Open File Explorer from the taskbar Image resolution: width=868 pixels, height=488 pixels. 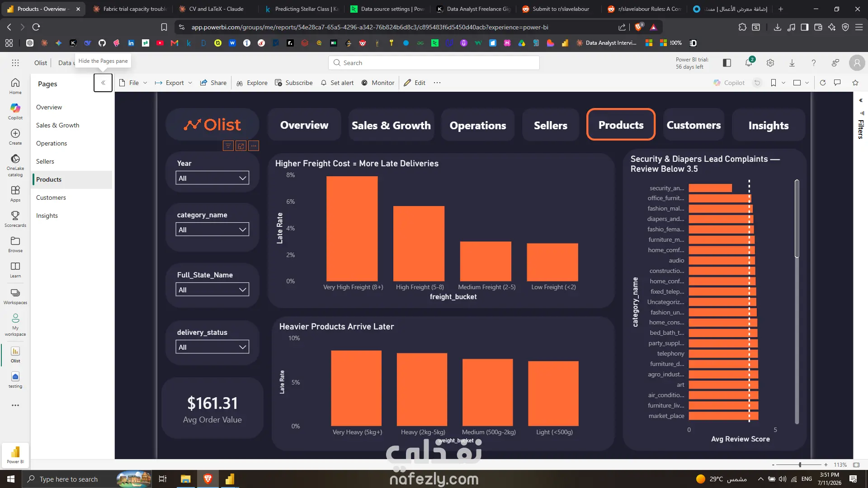coord(186,479)
